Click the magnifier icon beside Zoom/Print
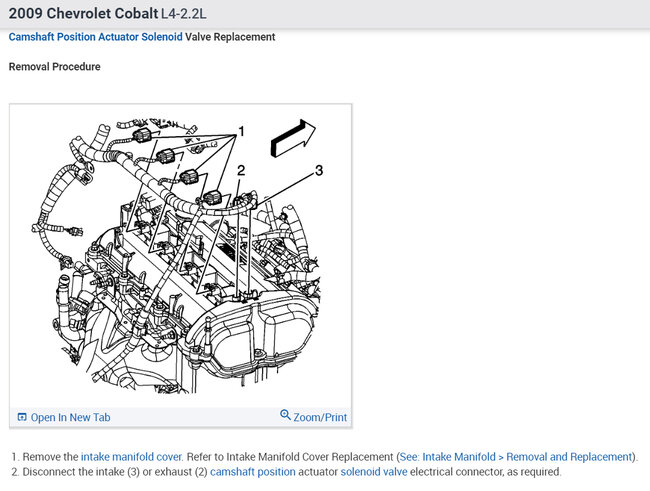 coord(285,415)
